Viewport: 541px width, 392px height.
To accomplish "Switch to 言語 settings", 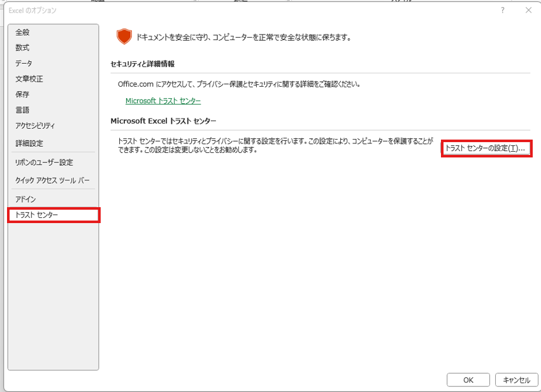I will (23, 110).
